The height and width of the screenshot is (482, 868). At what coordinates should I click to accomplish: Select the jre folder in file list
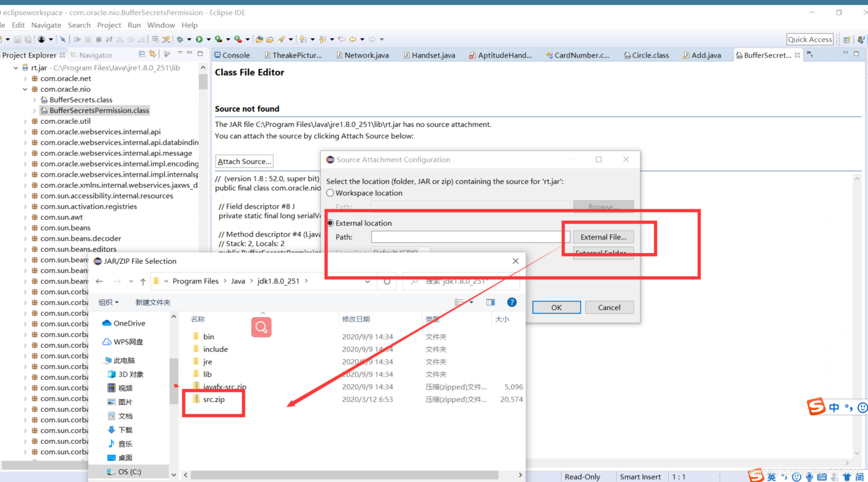tap(207, 362)
